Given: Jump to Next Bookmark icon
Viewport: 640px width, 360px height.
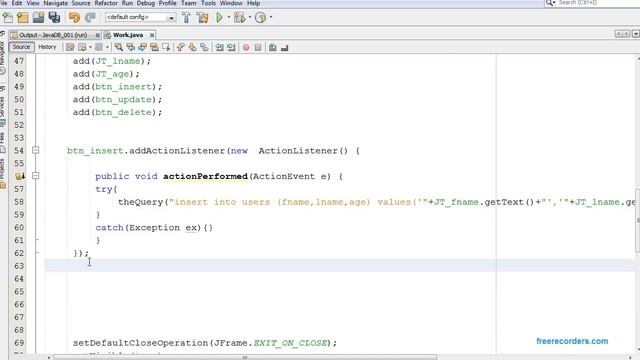Looking at the screenshot, I should click(x=193, y=47).
